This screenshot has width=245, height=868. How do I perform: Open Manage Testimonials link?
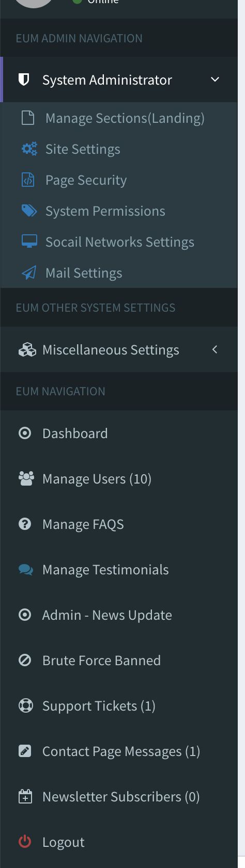tap(119, 569)
